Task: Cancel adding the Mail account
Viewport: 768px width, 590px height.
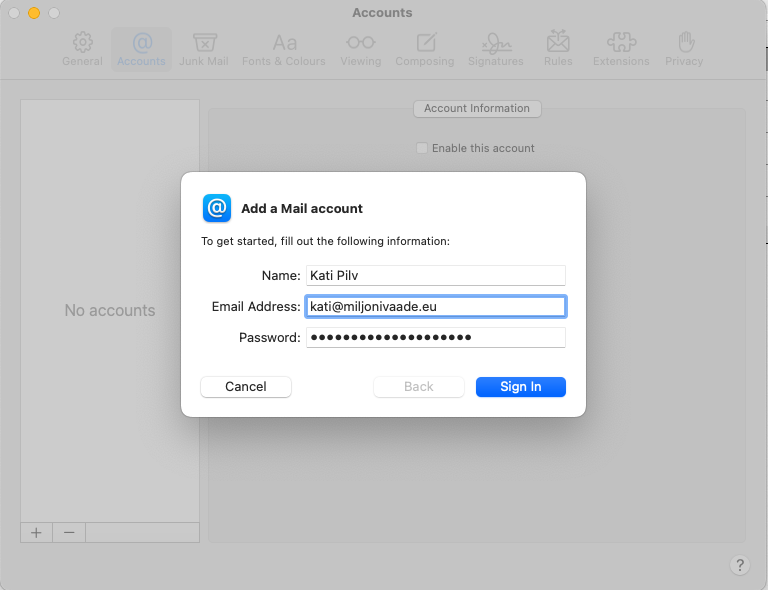Action: pyautogui.click(x=246, y=387)
